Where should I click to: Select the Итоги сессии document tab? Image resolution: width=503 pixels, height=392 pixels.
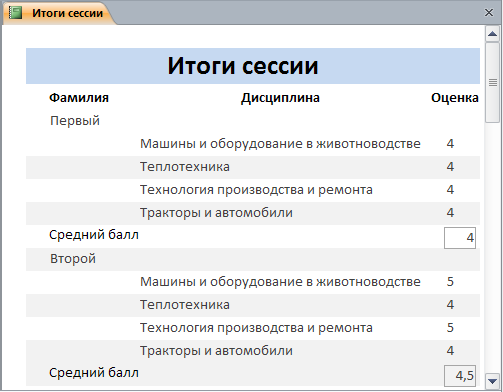59,13
